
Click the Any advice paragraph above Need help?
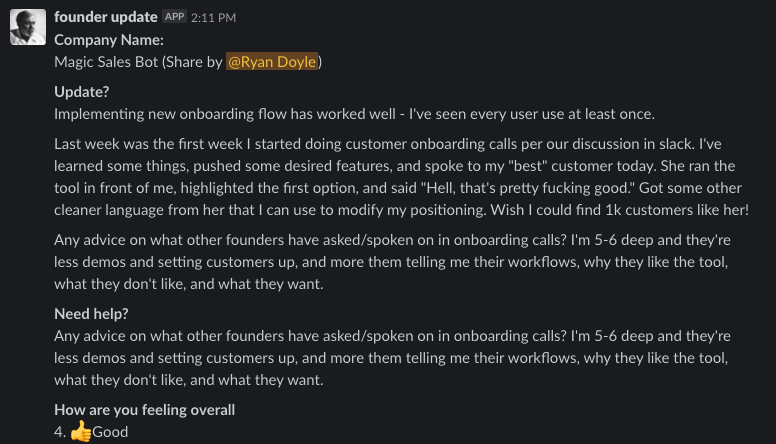tap(392, 261)
